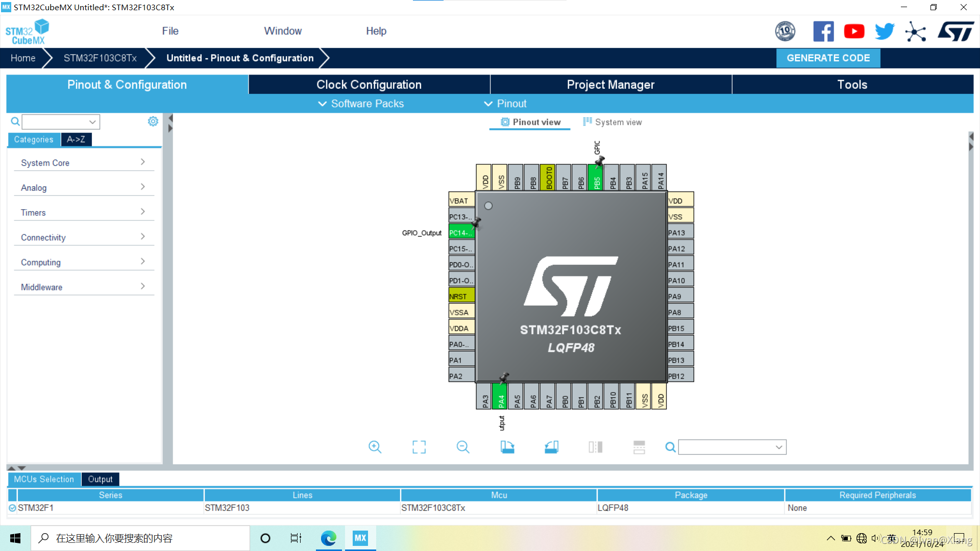980x551 pixels.
Task: Select the PA10 pin on chip
Action: pyautogui.click(x=680, y=280)
